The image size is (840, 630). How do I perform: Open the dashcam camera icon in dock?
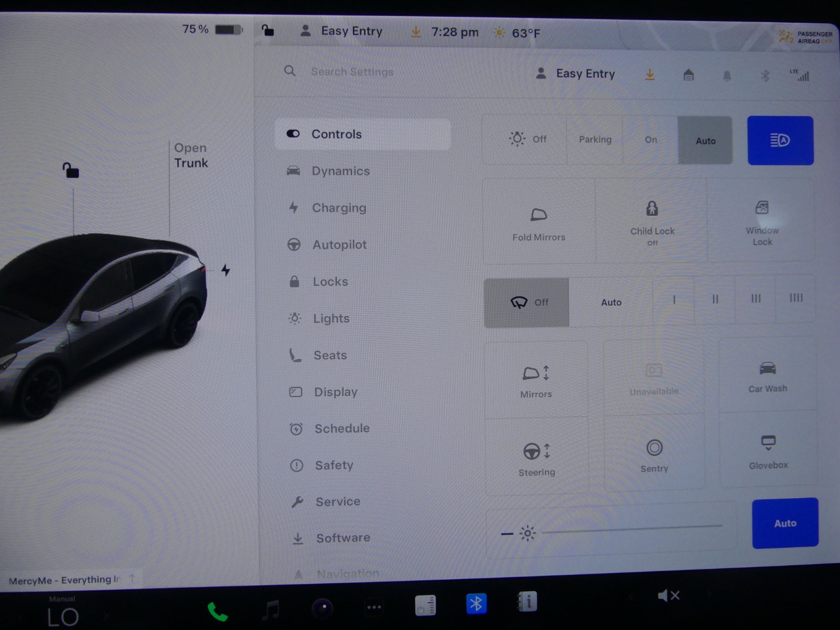323,608
